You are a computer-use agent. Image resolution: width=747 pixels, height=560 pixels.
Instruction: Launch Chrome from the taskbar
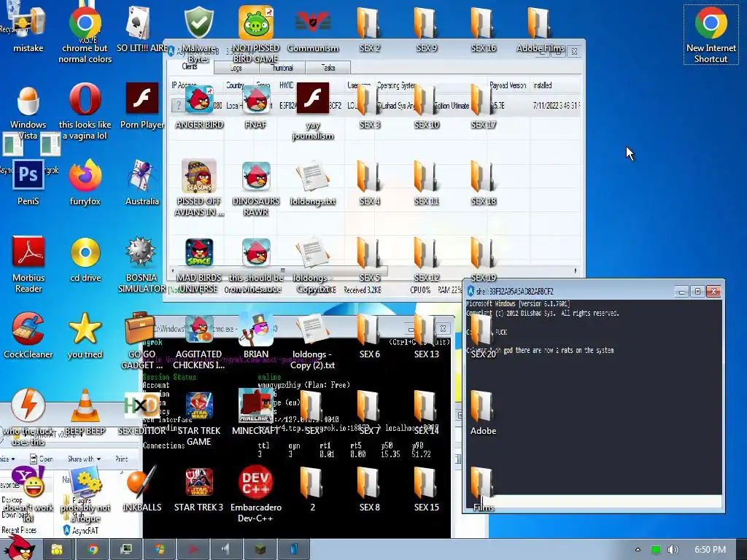point(93,550)
